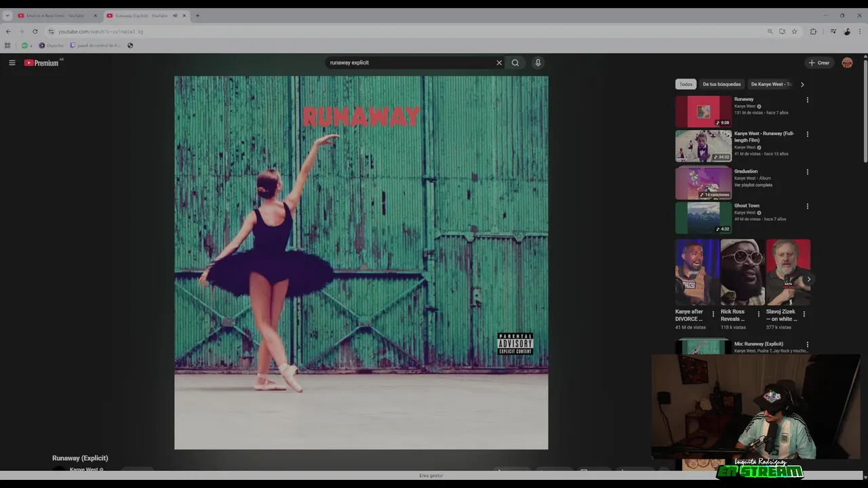Open the Ghost Town thumbnail
Image resolution: width=868 pixels, height=488 pixels.
click(x=703, y=218)
